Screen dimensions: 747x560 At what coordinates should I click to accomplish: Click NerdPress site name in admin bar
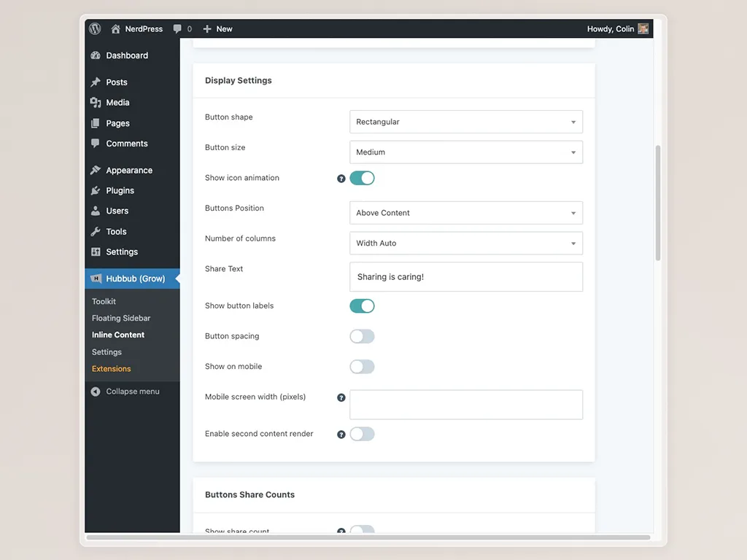point(144,29)
